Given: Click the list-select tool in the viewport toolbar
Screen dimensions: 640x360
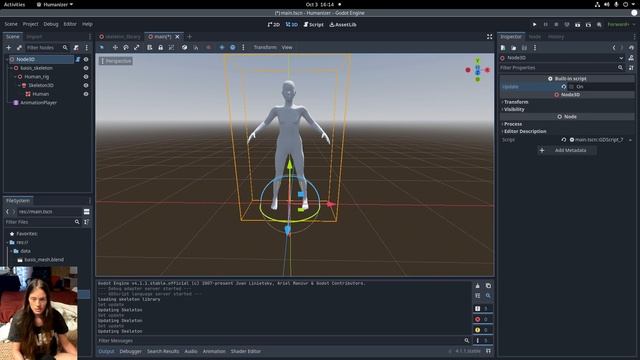Looking at the screenshot, I should tap(150, 47).
